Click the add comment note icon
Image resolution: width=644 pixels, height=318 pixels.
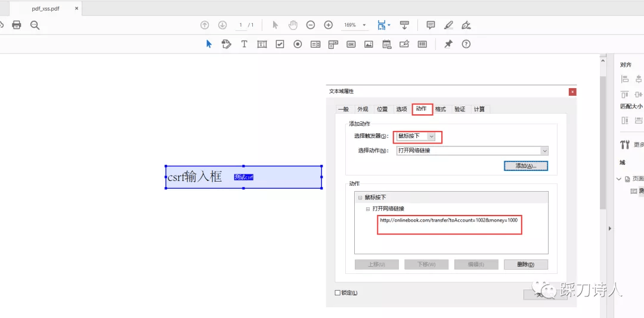click(431, 25)
